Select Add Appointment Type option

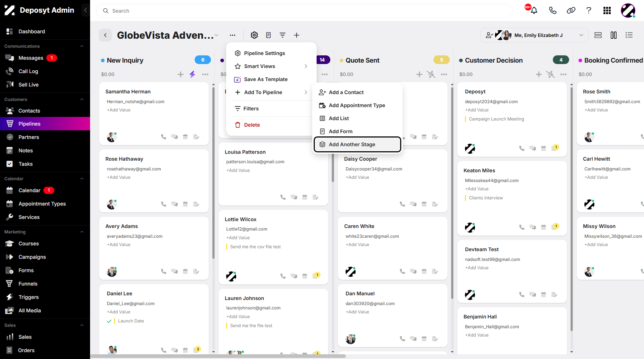point(357,105)
